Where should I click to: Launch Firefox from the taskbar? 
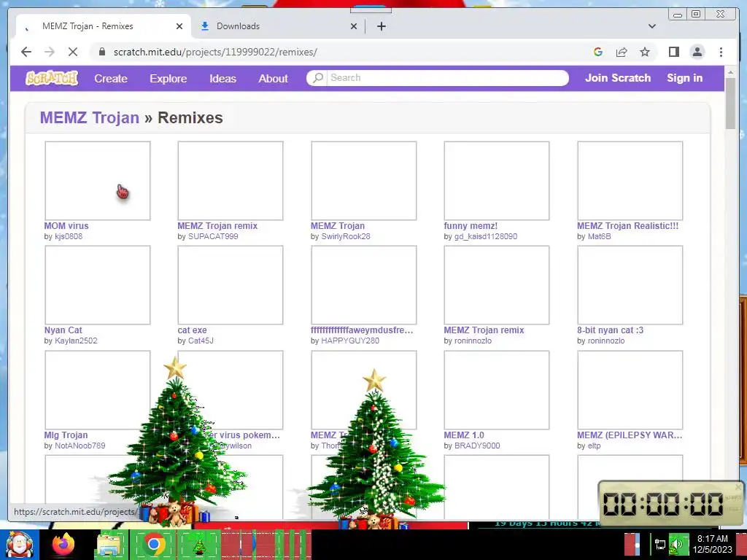click(63, 544)
